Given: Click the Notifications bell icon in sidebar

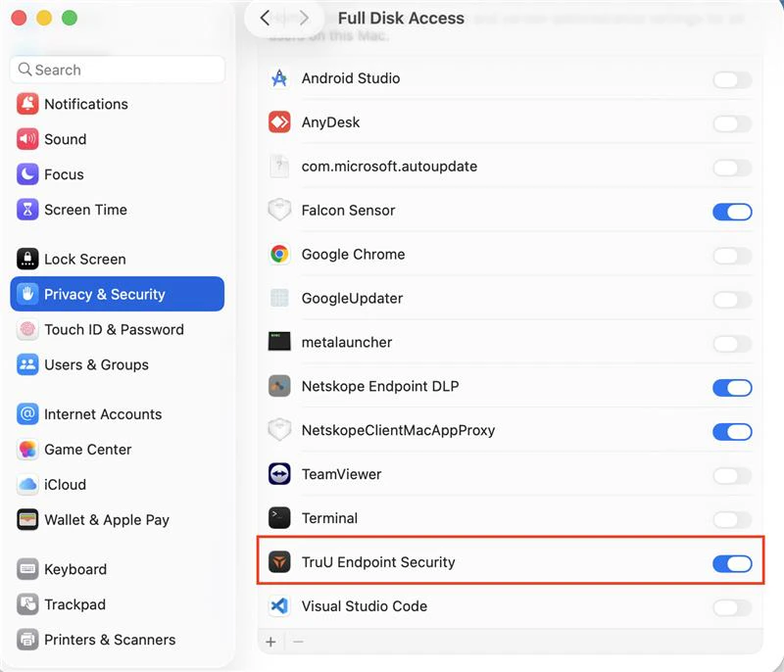Looking at the screenshot, I should (27, 104).
